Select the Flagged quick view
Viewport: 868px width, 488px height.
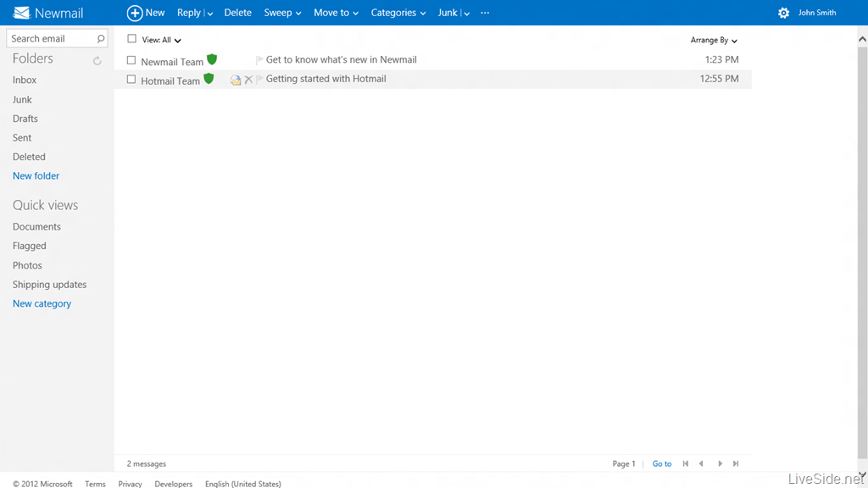click(x=30, y=246)
